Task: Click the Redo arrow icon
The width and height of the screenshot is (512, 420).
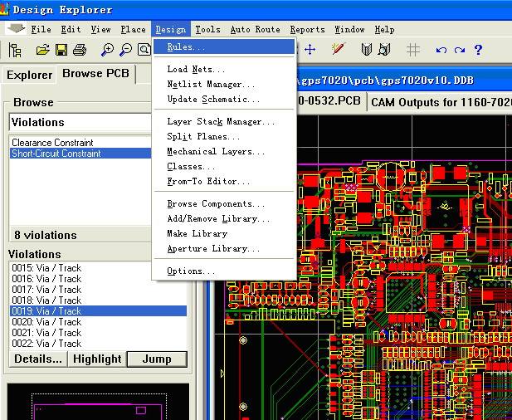Action: 459,51
